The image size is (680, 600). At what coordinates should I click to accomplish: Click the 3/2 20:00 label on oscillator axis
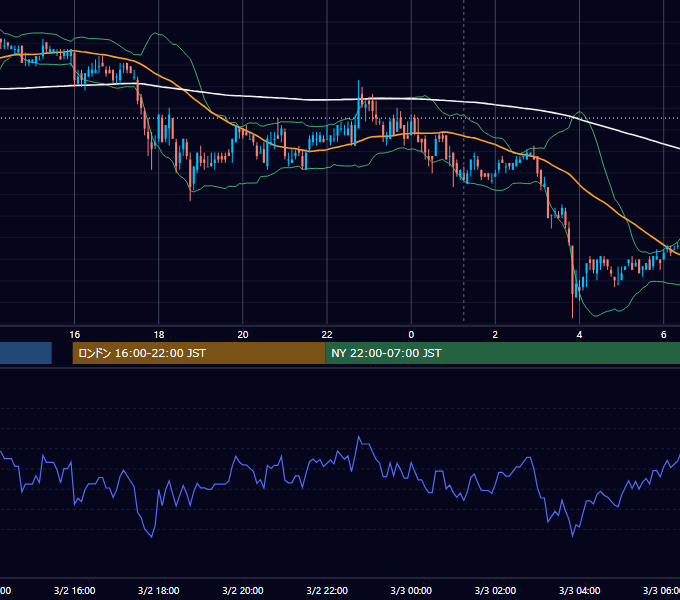[243, 590]
